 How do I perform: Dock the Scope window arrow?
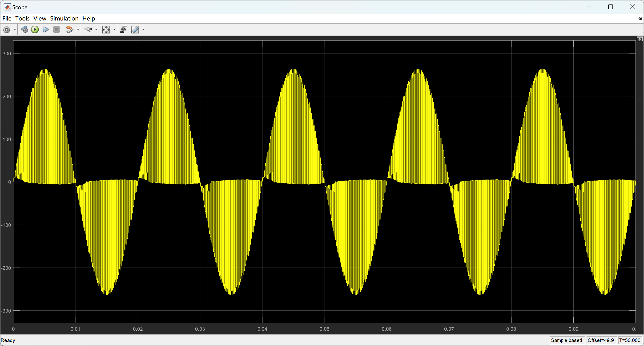(640, 19)
